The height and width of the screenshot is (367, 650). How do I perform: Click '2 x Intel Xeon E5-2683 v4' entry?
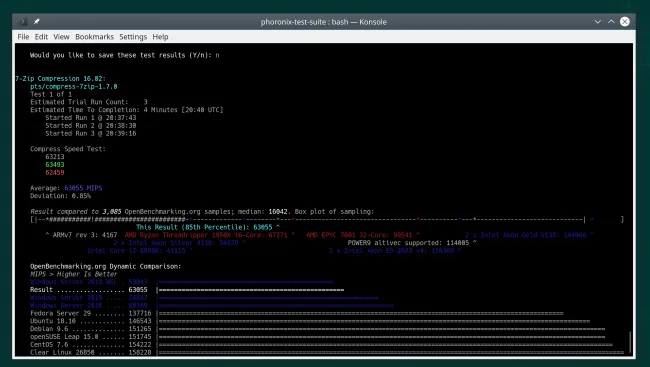pos(395,250)
